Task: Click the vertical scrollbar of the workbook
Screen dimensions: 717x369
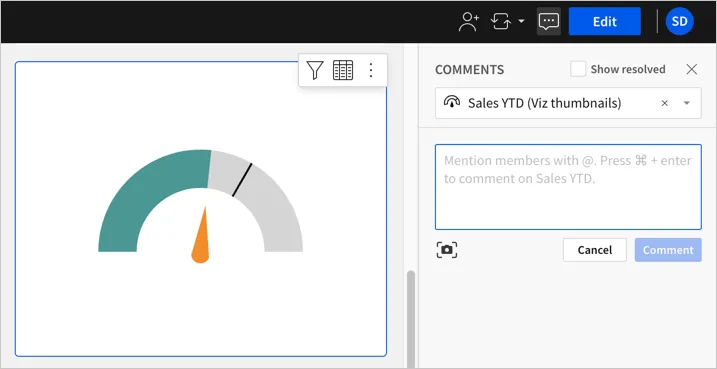Action: [x=411, y=320]
